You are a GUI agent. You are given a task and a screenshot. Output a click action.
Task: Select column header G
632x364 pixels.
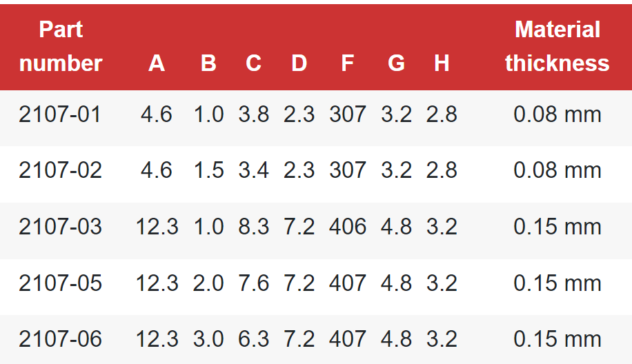[x=396, y=63]
